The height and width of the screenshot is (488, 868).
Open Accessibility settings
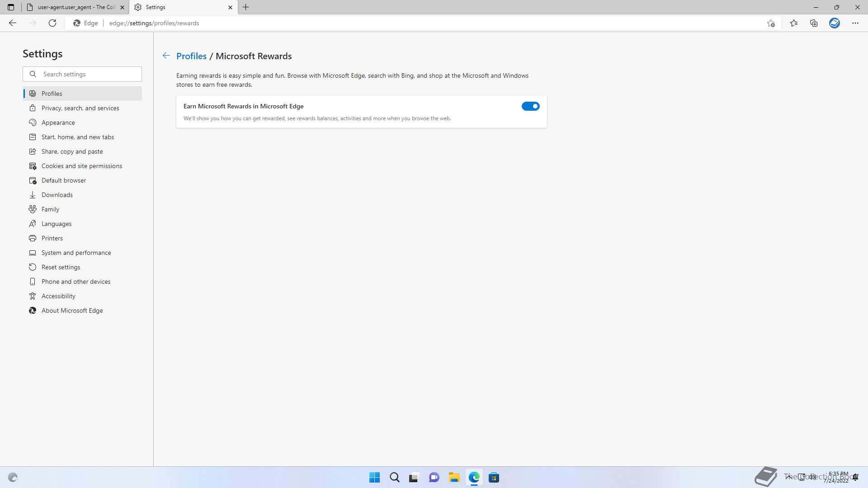(82, 296)
